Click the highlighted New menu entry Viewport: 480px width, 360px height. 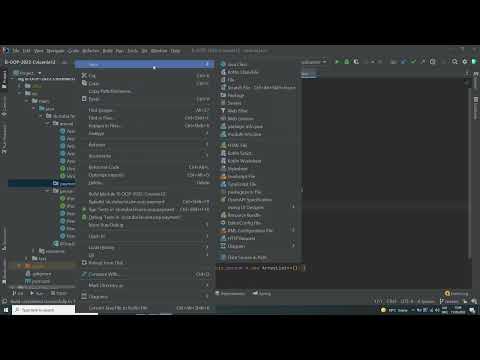pyautogui.click(x=145, y=64)
